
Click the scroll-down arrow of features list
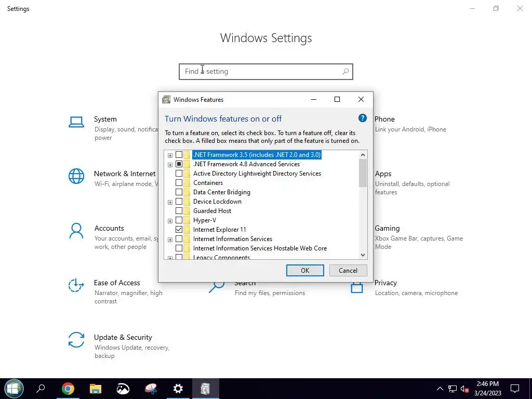[363, 255]
